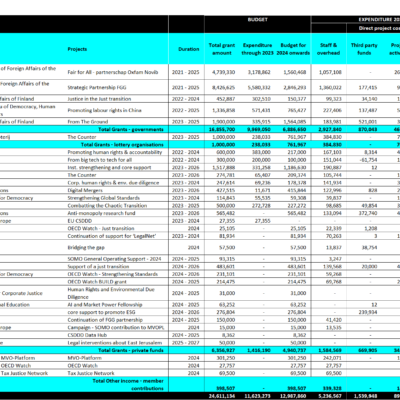Select 'Support of a just transition' cell

98,266
